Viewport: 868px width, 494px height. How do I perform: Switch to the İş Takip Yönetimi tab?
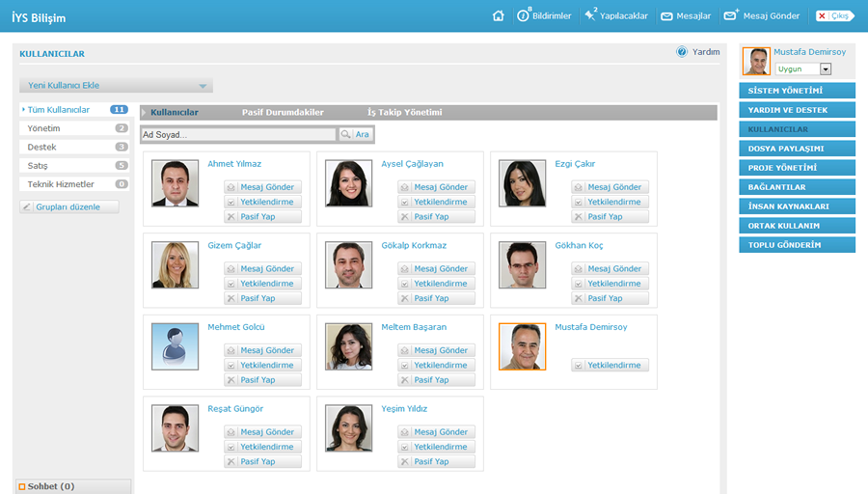tap(404, 113)
